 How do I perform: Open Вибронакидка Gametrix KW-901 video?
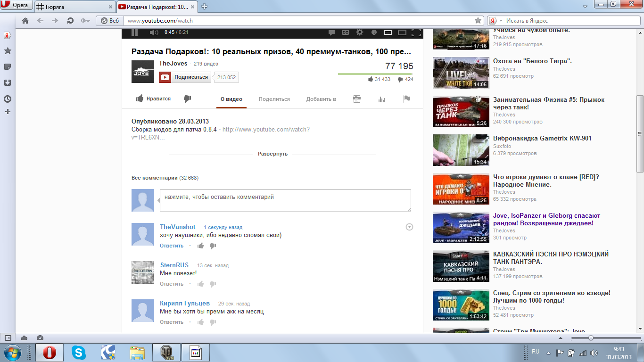click(x=542, y=138)
